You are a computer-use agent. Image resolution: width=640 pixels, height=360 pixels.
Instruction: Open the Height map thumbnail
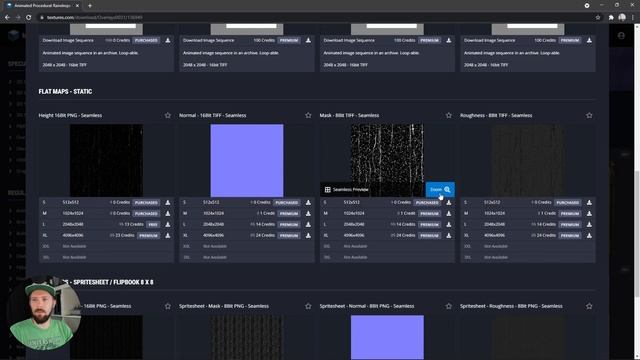tap(107, 160)
